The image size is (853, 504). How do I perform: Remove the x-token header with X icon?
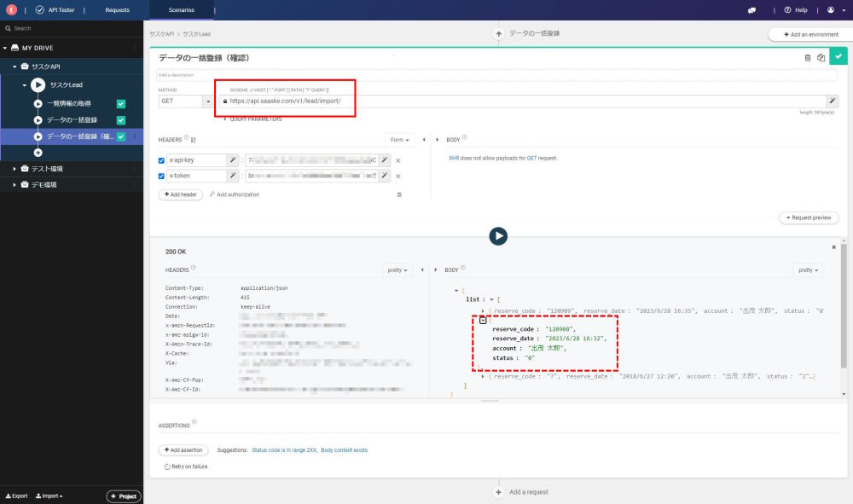tap(398, 177)
